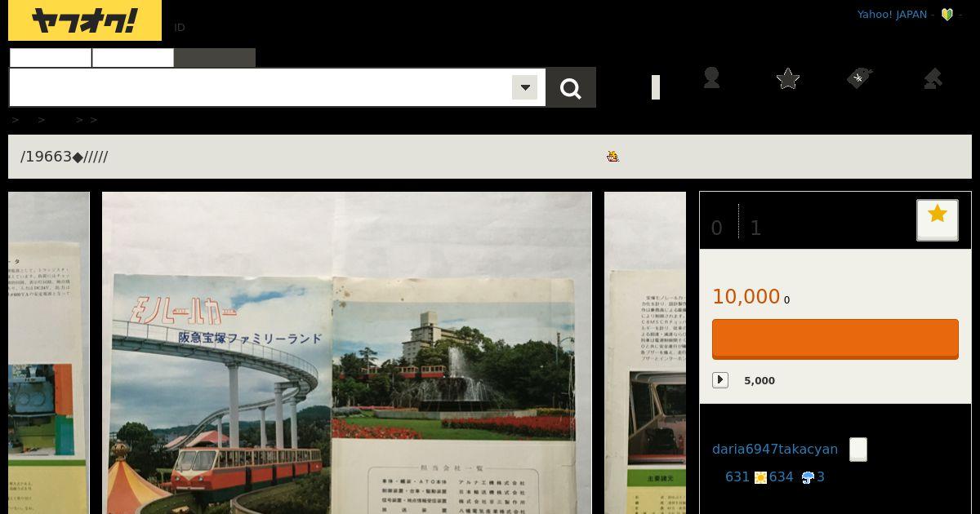Click the green-yellow beginner mark icon
980x514 pixels.
point(947,15)
